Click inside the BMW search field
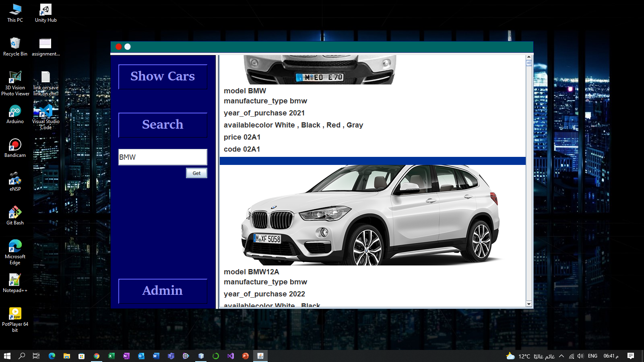 163,157
